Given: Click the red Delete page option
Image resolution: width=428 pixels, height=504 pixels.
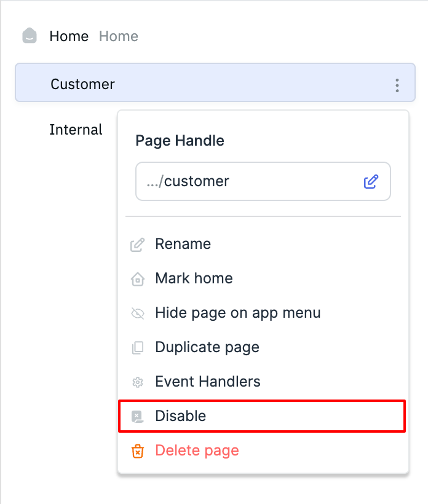Looking at the screenshot, I should pyautogui.click(x=197, y=451).
